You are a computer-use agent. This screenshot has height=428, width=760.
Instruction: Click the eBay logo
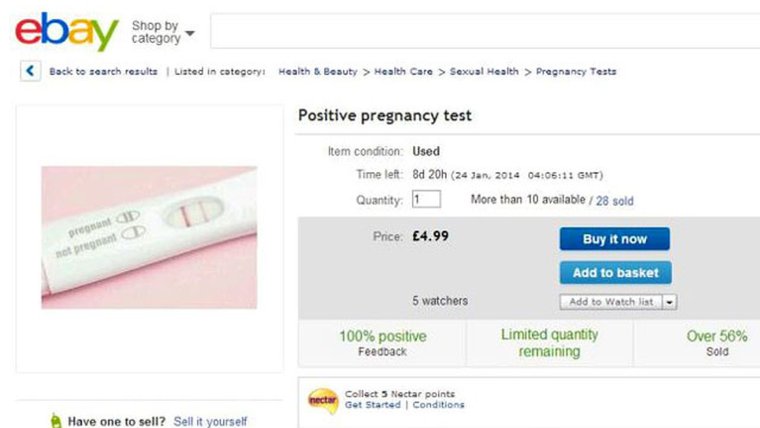[66, 32]
